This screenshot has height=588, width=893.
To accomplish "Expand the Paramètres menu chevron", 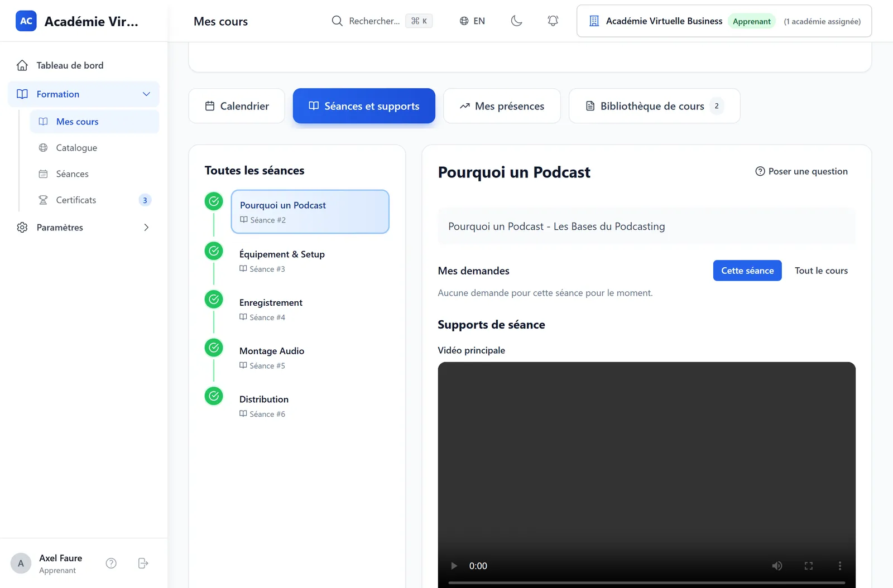I will point(146,228).
